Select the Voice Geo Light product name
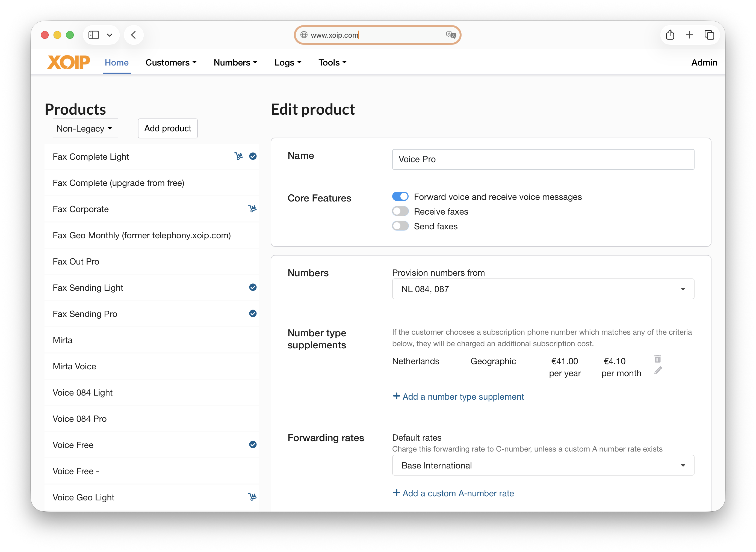The width and height of the screenshot is (756, 552). [84, 497]
